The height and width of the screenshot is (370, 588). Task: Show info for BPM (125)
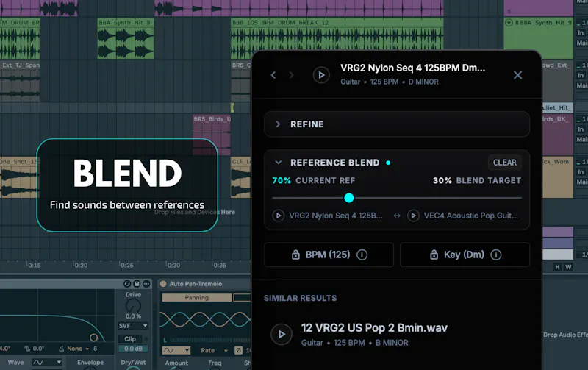tap(362, 255)
